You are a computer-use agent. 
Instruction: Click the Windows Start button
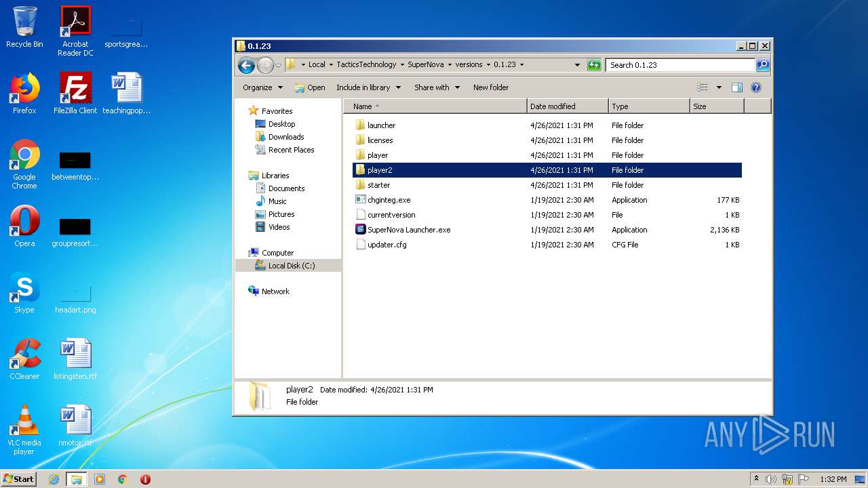point(18,479)
